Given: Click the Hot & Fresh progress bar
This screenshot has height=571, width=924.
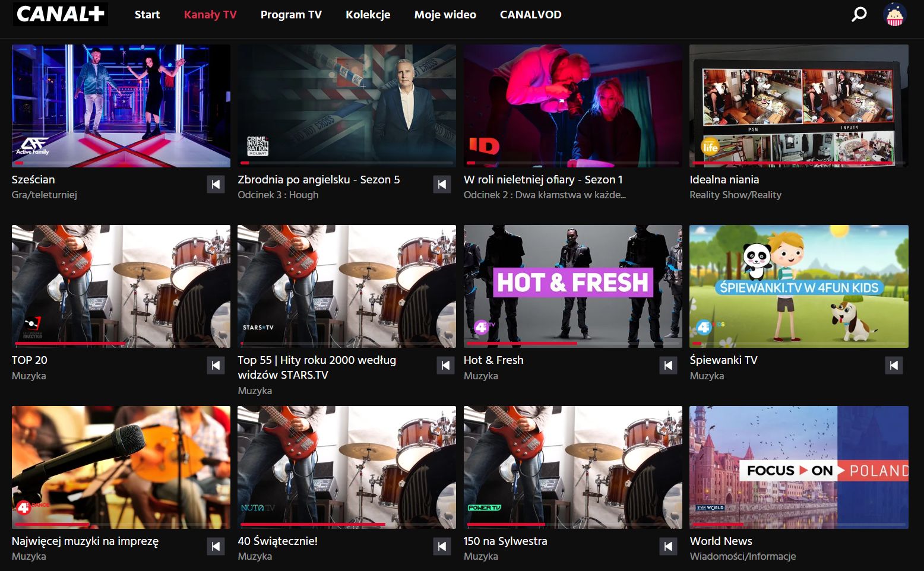Looking at the screenshot, I should (572, 343).
